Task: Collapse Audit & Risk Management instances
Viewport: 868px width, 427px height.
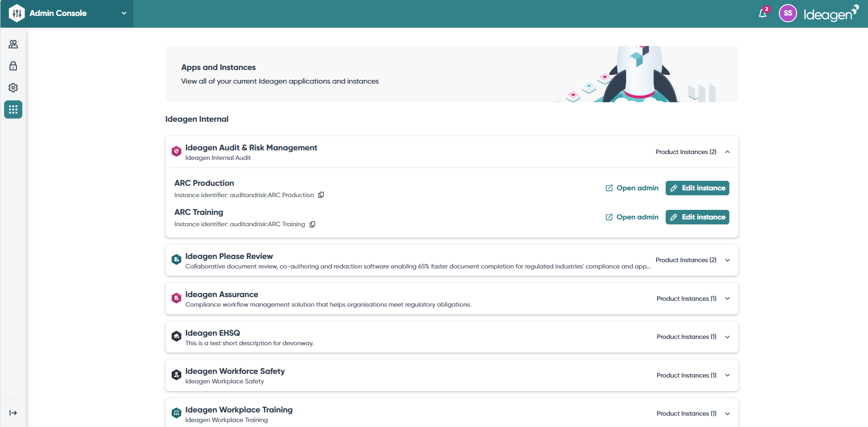Action: [x=728, y=152]
